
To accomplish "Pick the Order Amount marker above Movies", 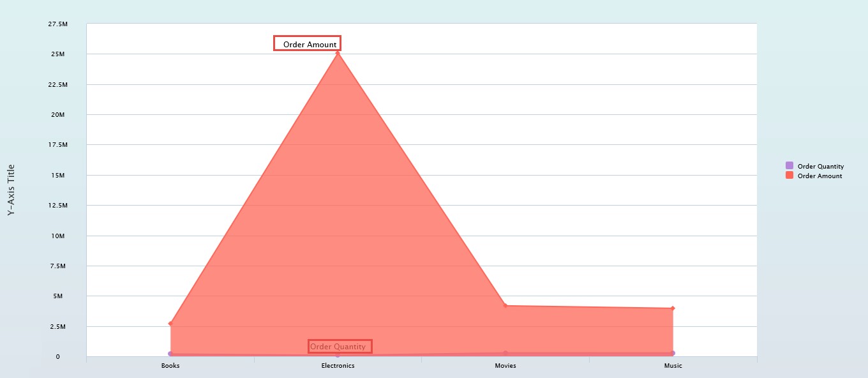I will [x=505, y=306].
